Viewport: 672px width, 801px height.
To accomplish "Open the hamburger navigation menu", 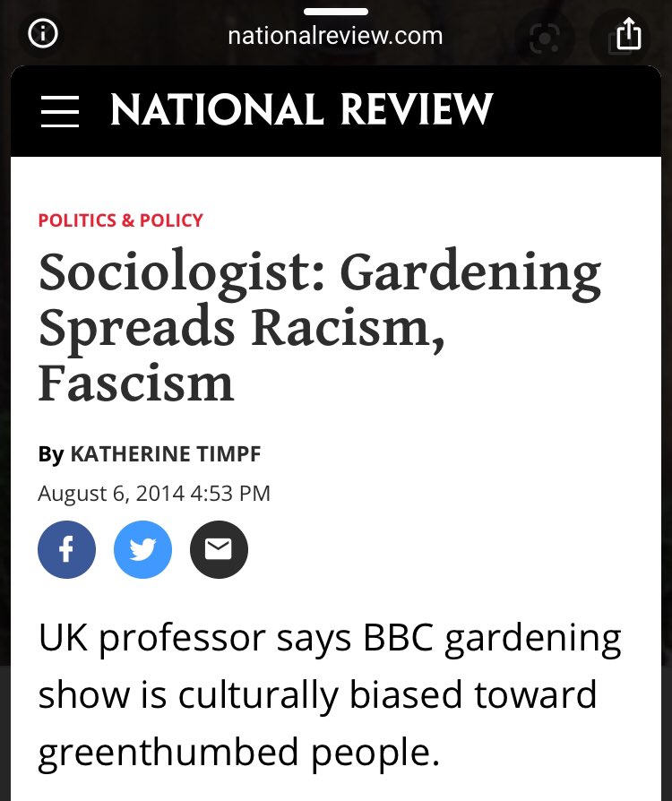I will coord(60,111).
